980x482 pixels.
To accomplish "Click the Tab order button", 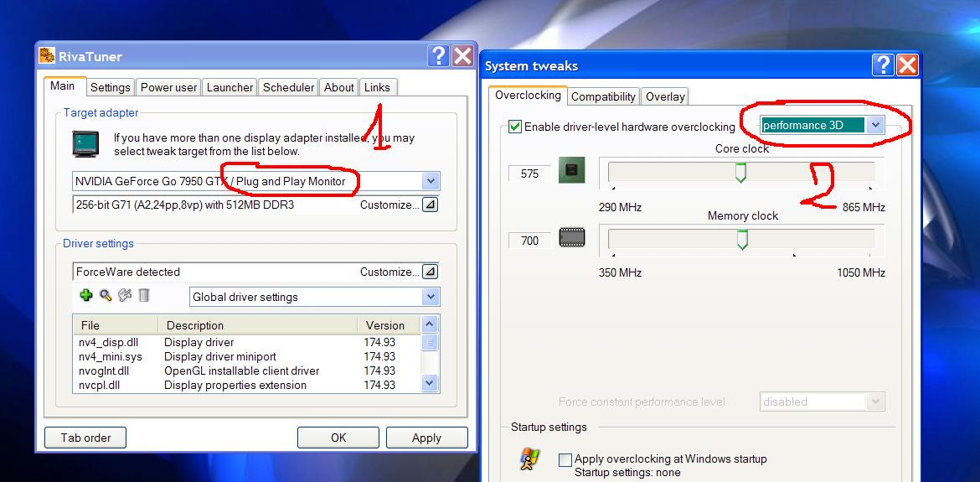I will [x=85, y=438].
